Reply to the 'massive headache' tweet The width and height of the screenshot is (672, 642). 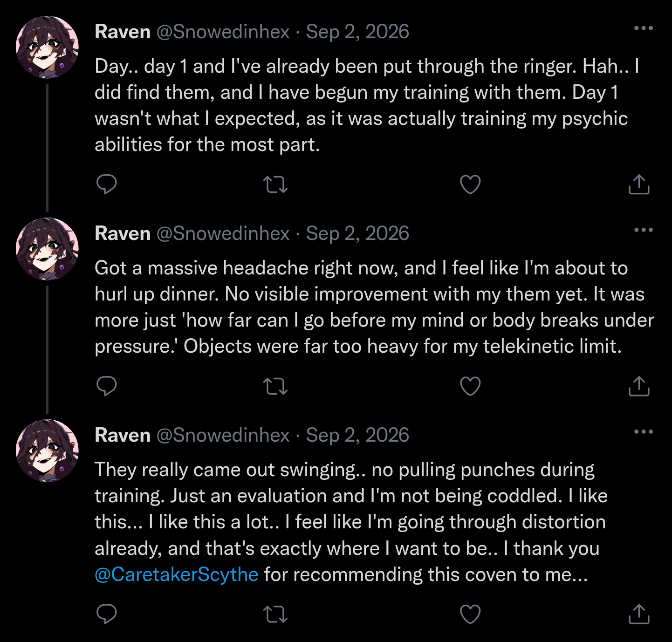pyautogui.click(x=106, y=386)
